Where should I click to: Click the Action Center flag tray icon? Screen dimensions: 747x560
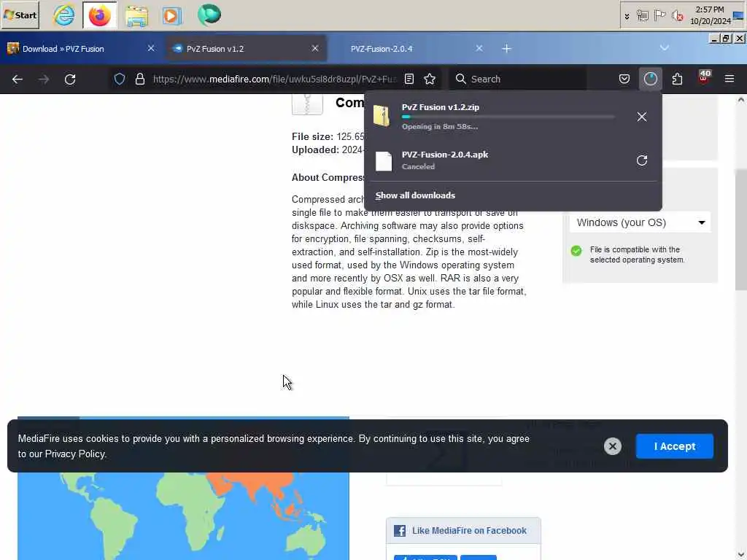pos(659,16)
